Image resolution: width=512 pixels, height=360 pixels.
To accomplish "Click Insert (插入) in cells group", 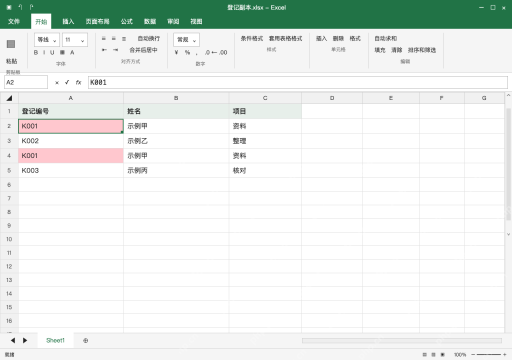I will tap(321, 39).
